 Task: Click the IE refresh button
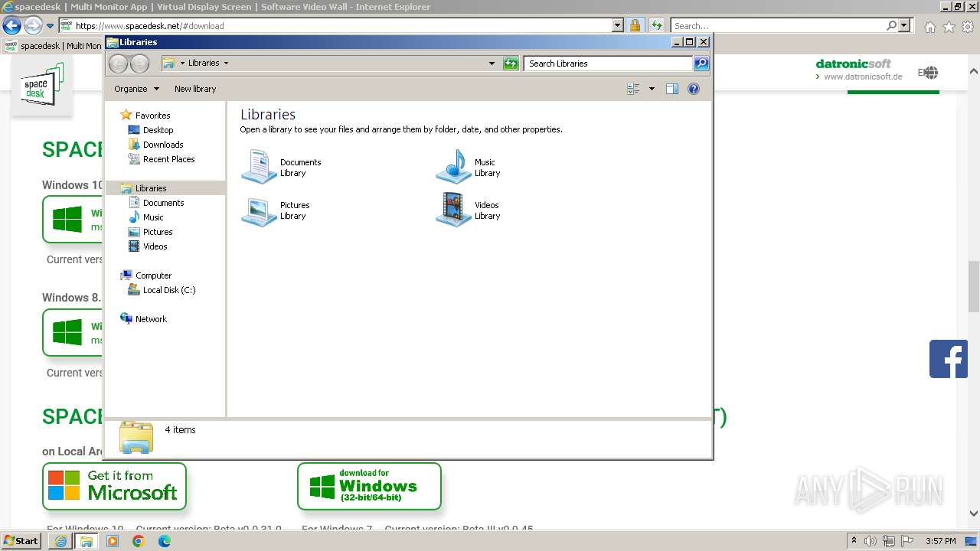point(656,26)
